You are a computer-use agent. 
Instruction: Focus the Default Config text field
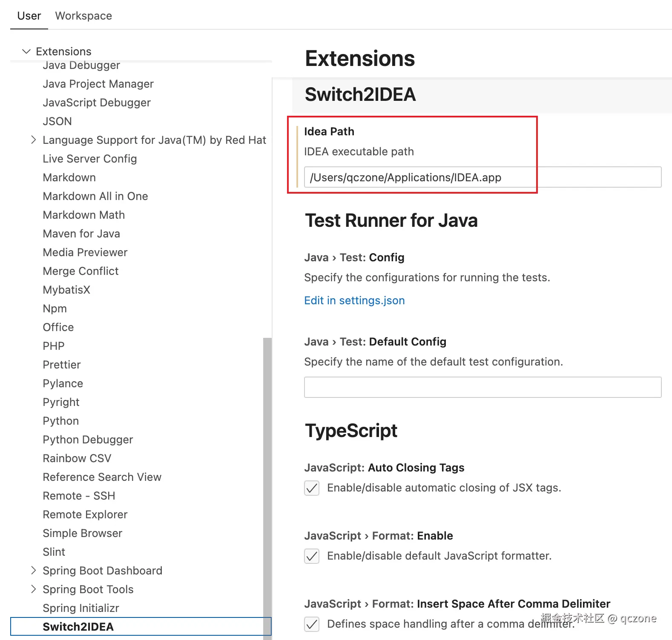click(482, 387)
